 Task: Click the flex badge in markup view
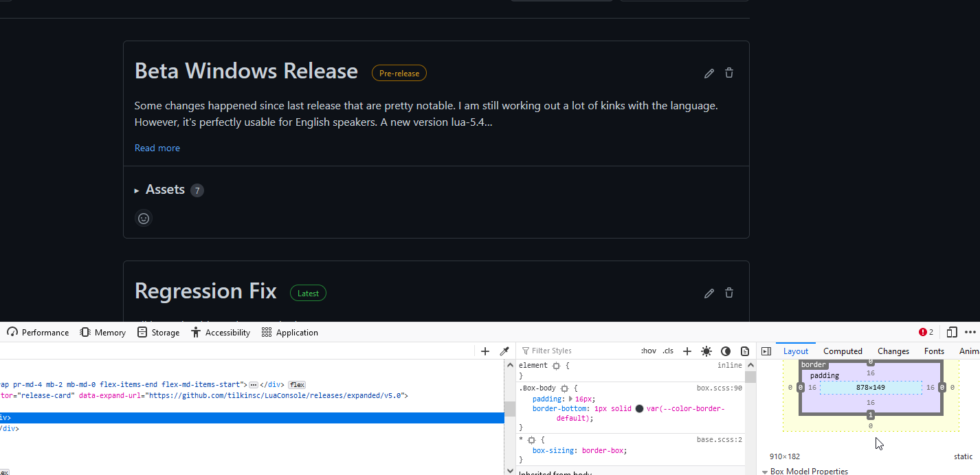297,385
